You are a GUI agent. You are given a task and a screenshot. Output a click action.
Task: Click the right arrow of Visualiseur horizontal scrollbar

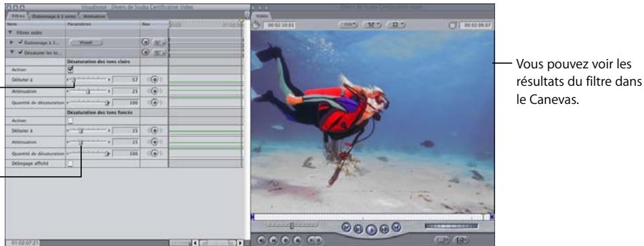(241, 243)
